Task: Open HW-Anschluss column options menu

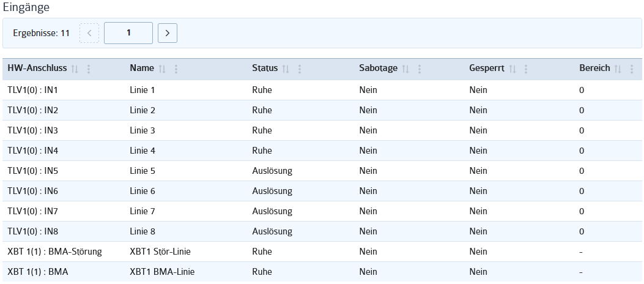Action: [x=88, y=69]
